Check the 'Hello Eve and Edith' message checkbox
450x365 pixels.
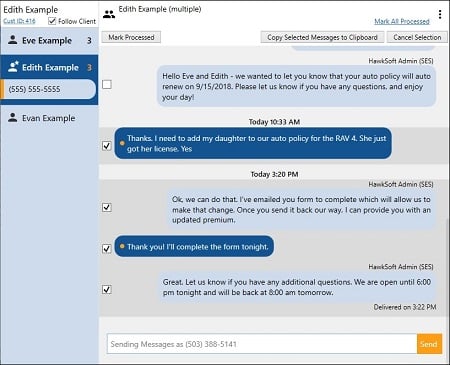tap(107, 84)
